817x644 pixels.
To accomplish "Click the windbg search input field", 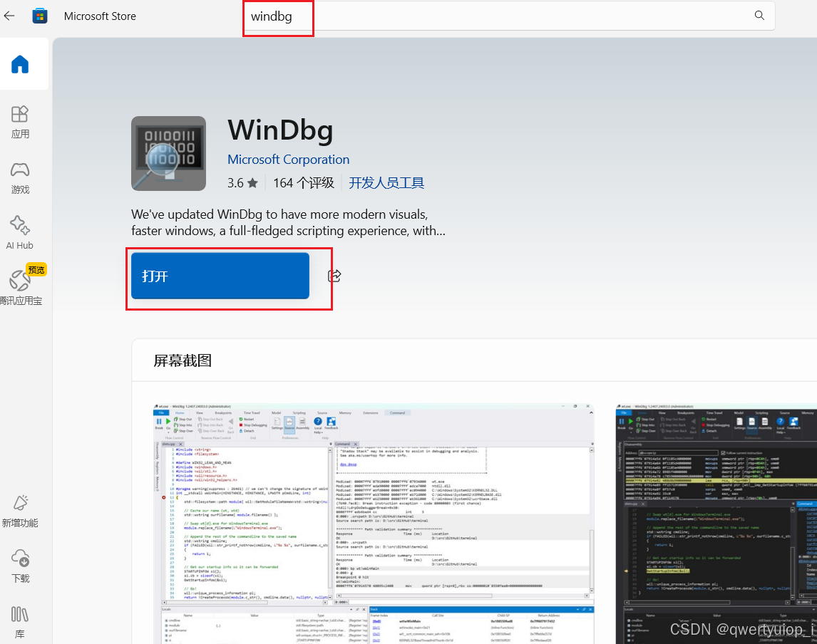I will tap(508, 16).
